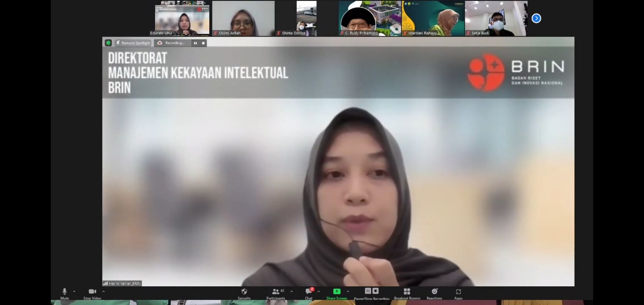Expand the Participants options arrow
The height and width of the screenshot is (305, 644).
point(291,291)
